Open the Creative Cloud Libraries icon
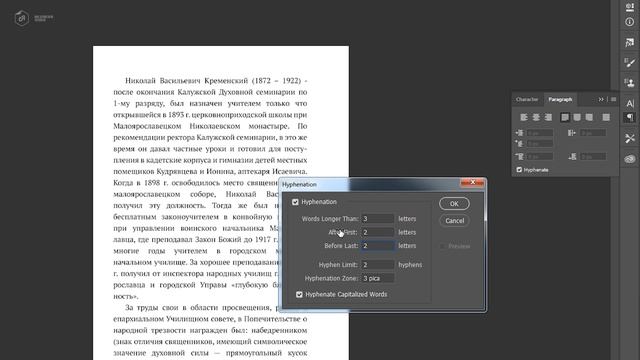 coord(630,159)
